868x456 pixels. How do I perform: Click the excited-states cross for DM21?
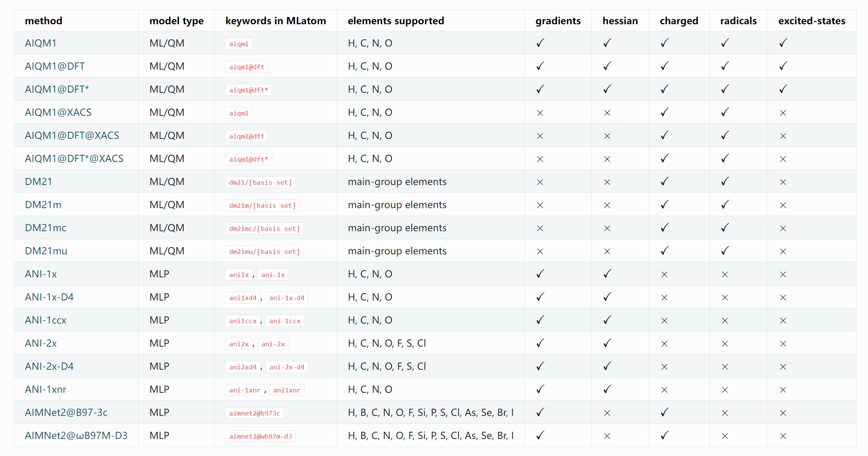coord(783,182)
